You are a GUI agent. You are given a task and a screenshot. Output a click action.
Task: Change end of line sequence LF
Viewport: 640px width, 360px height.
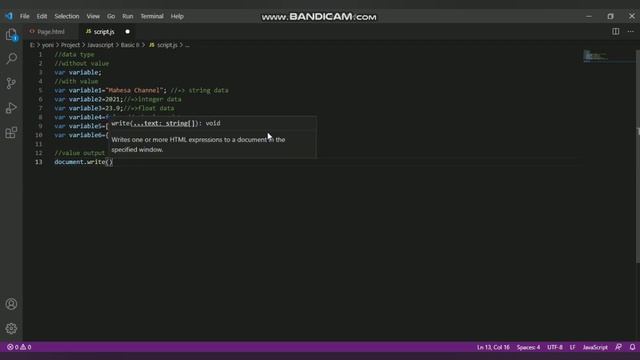[573, 347]
